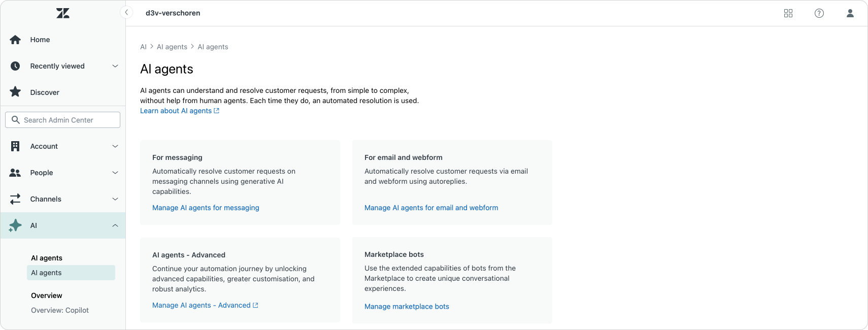Expand the People menu chevron
Screen dimensions: 868x330
(115, 173)
